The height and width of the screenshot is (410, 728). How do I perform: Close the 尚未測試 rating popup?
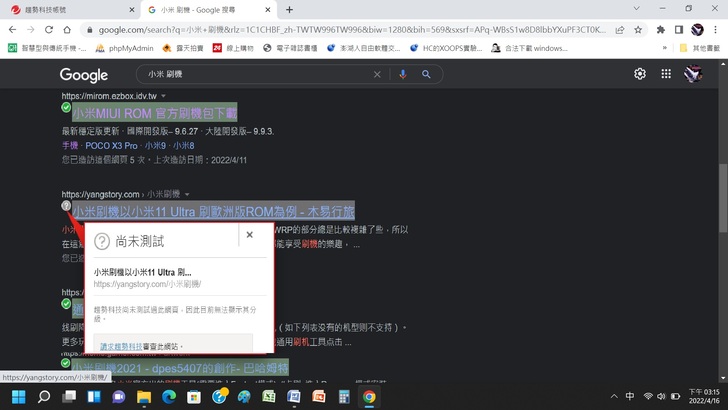[250, 235]
